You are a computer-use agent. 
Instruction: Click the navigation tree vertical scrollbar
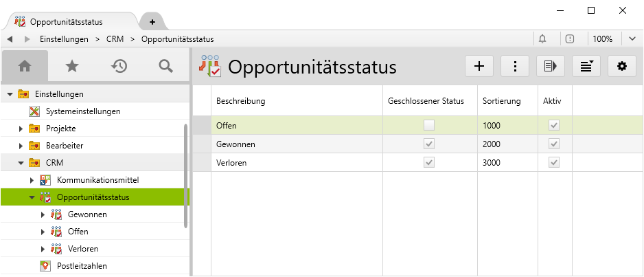pyautogui.click(x=186, y=175)
